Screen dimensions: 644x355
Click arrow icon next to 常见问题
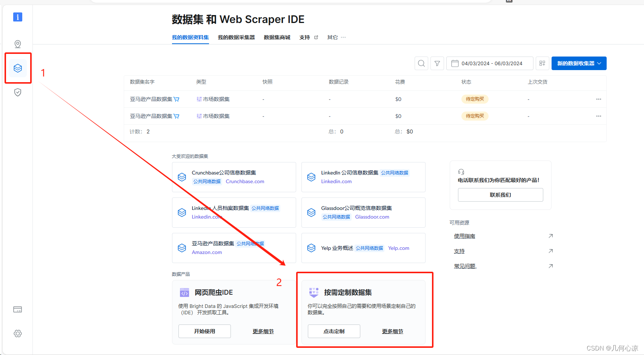pyautogui.click(x=551, y=266)
